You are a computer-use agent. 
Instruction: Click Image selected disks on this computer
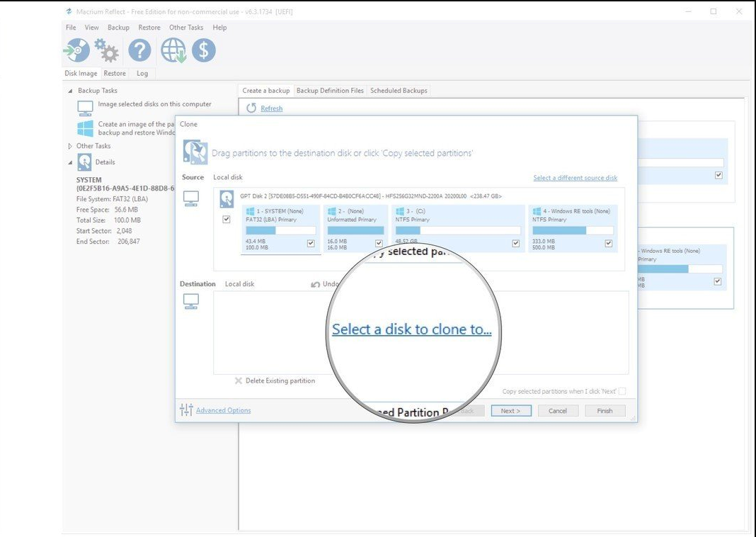(154, 104)
